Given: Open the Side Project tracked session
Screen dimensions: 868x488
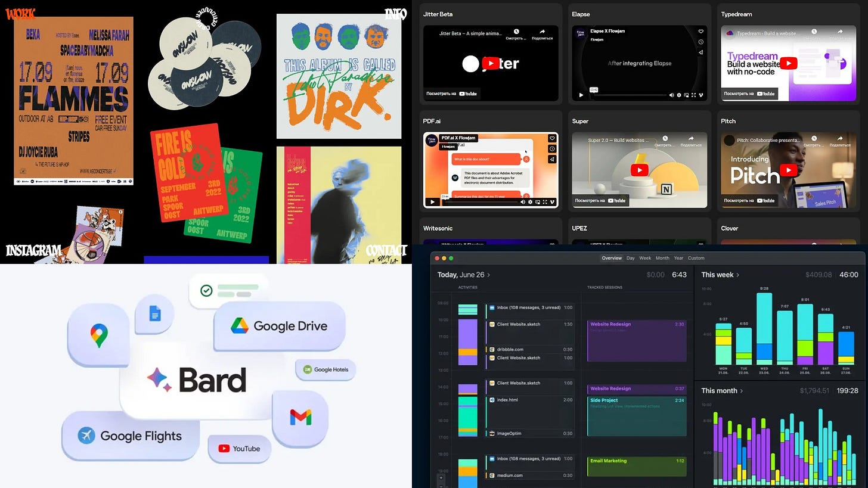Looking at the screenshot, I should (637, 416).
